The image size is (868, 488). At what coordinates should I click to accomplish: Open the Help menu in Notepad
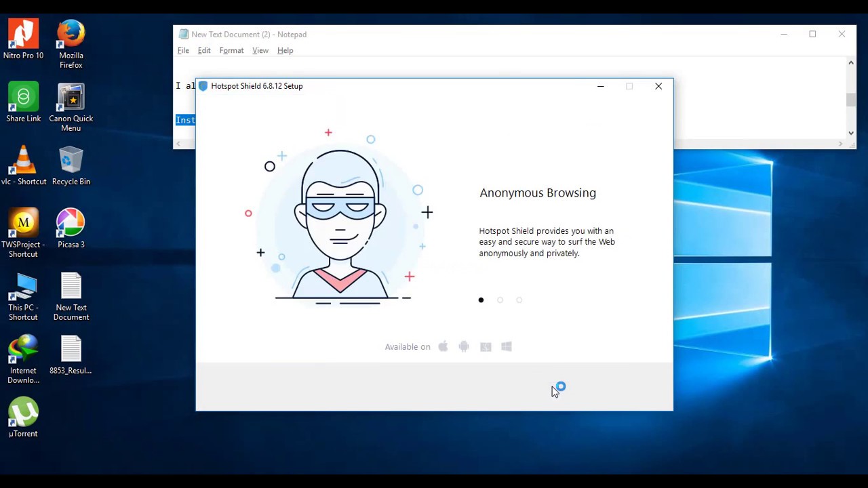tap(285, 51)
